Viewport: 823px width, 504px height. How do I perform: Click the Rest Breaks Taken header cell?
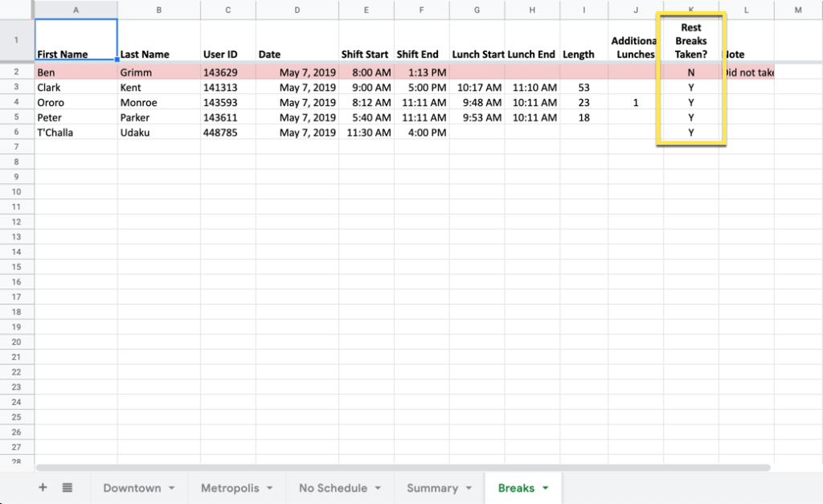690,40
